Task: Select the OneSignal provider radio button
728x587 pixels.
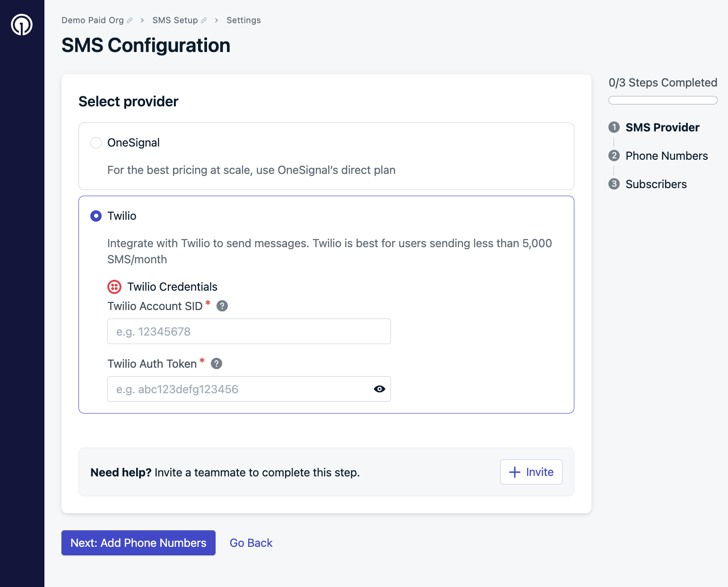Action: pyautogui.click(x=96, y=143)
